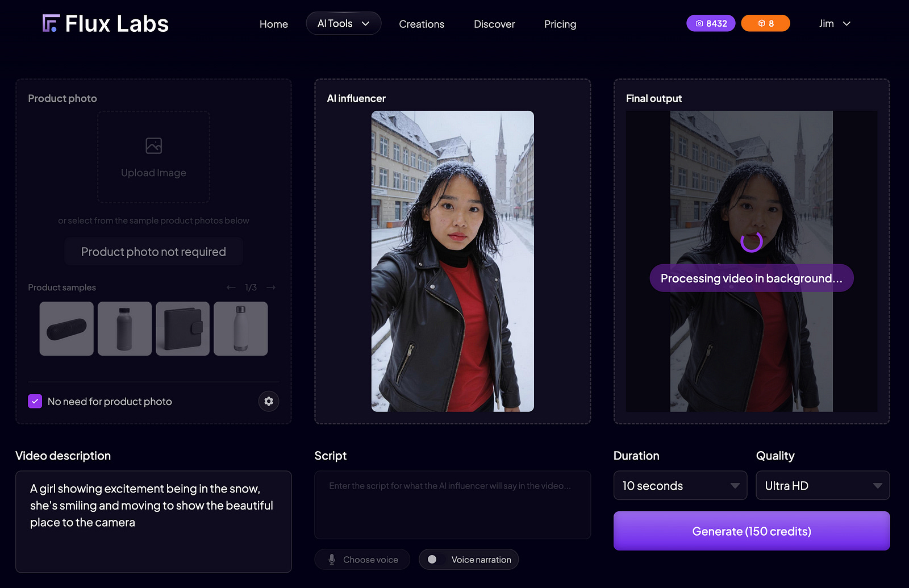Click the Product samples label
This screenshot has width=909, height=588.
pos(62,287)
